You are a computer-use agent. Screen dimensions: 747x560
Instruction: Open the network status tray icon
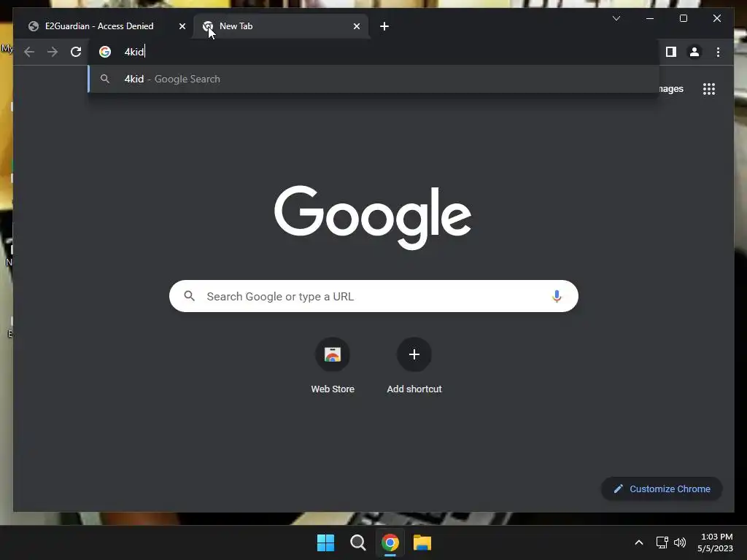(662, 542)
